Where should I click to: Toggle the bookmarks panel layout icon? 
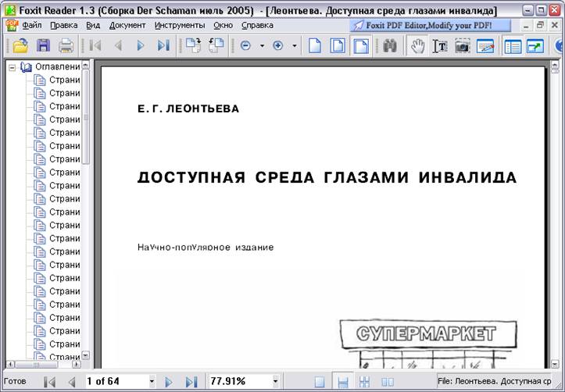pos(513,46)
